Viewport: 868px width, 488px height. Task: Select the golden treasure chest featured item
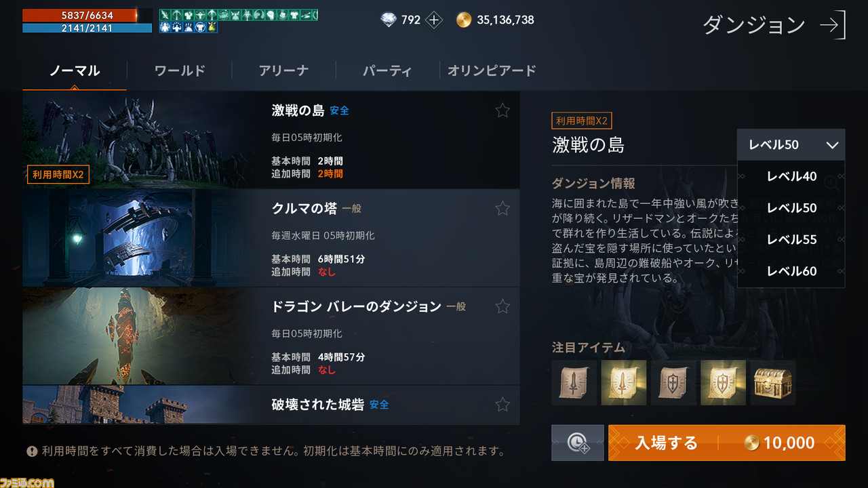pos(773,383)
